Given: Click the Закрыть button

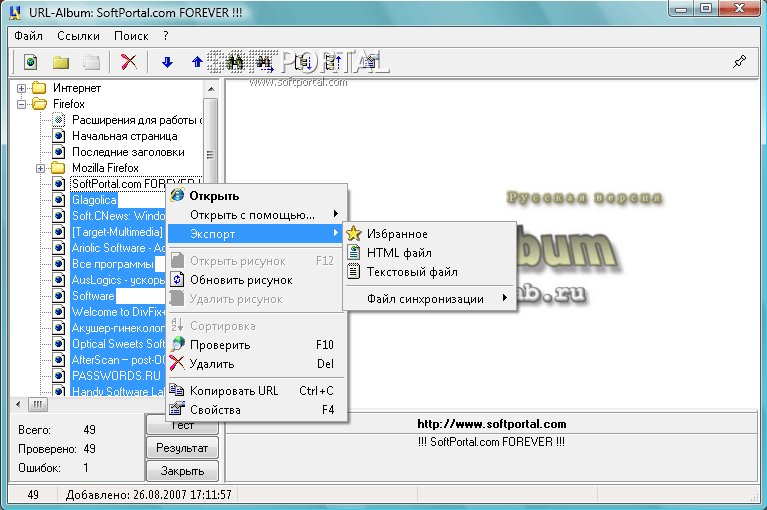Looking at the screenshot, I should pos(182,470).
